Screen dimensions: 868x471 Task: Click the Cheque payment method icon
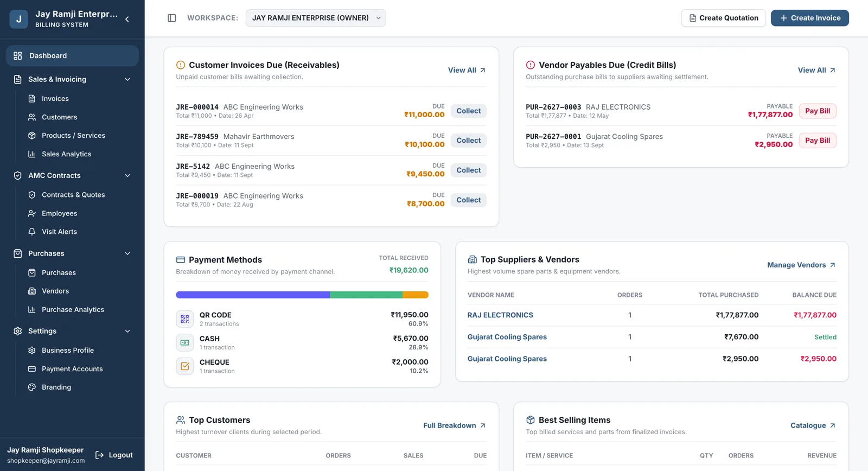coord(185,366)
